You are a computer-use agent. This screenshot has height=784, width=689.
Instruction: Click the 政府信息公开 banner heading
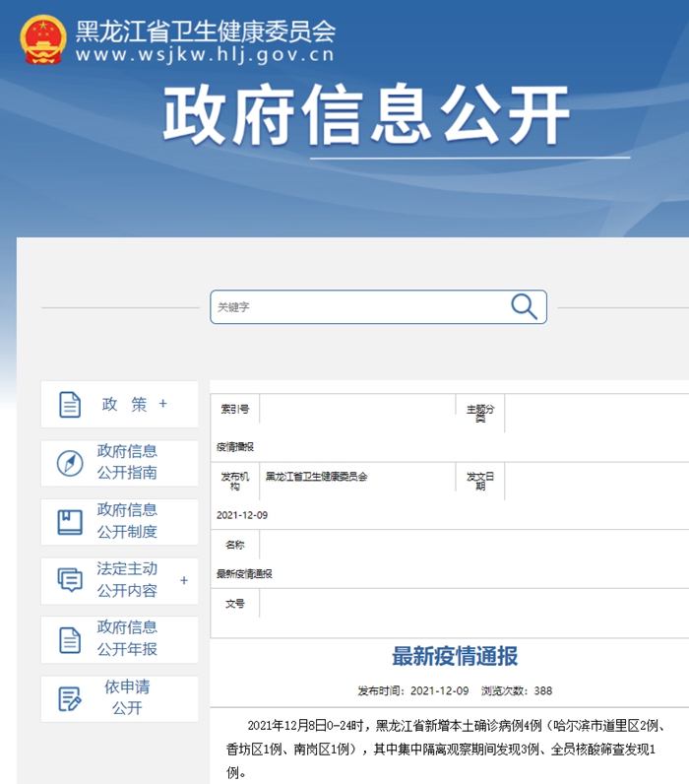(x=366, y=115)
